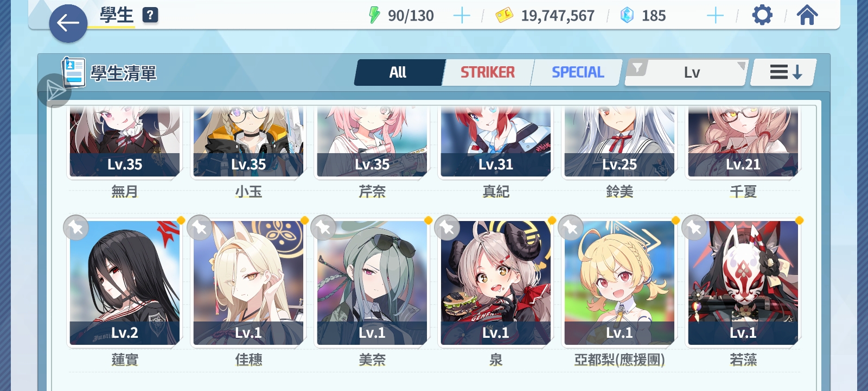This screenshot has height=391, width=868.
Task: Open 亞都梨(應援團) student card
Action: coord(620,282)
